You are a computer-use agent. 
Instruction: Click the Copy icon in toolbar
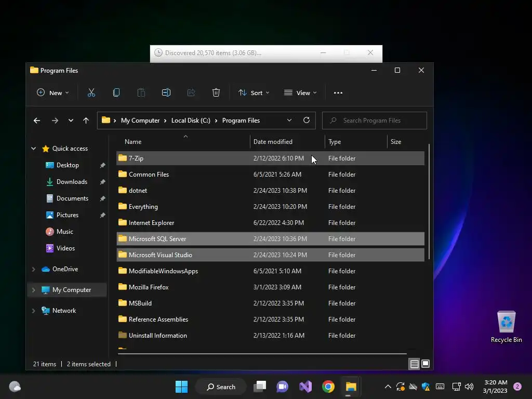(x=116, y=92)
